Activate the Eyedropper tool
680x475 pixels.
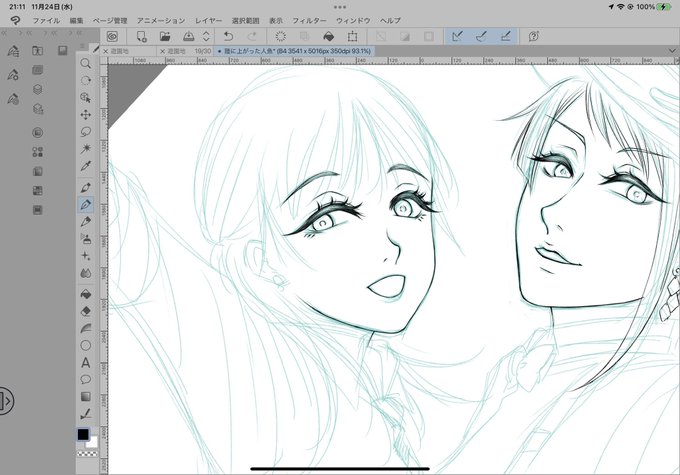click(85, 166)
